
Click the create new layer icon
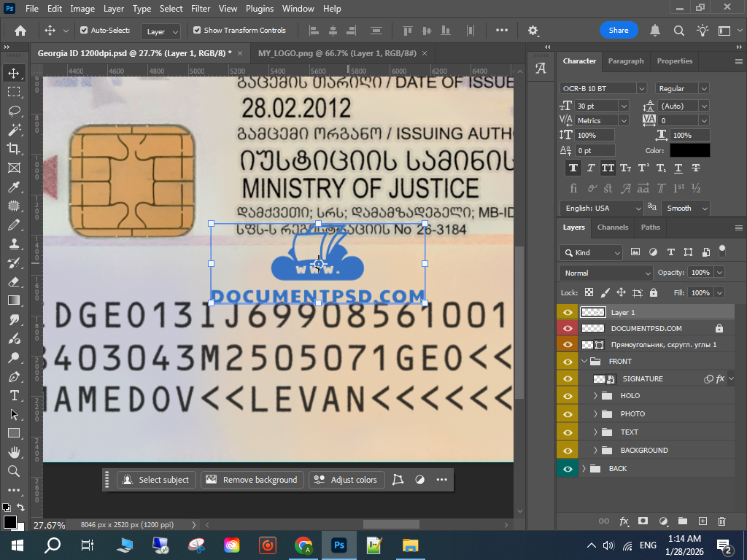tap(703, 521)
